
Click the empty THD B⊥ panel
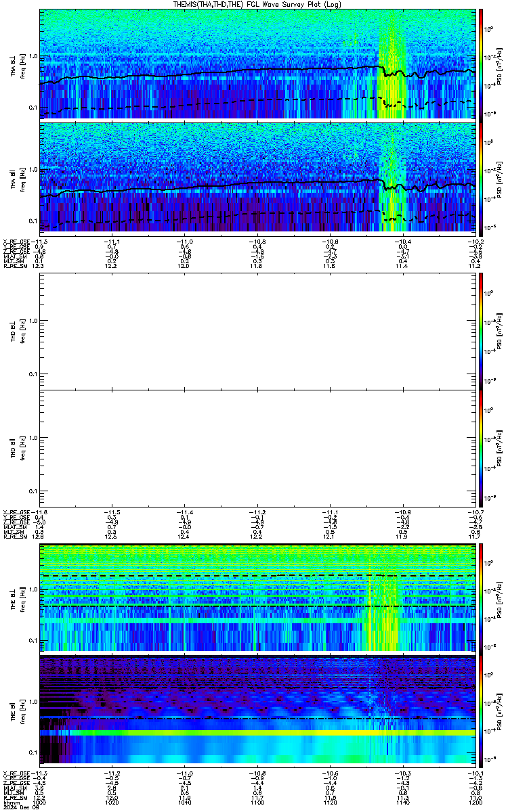pos(257,331)
